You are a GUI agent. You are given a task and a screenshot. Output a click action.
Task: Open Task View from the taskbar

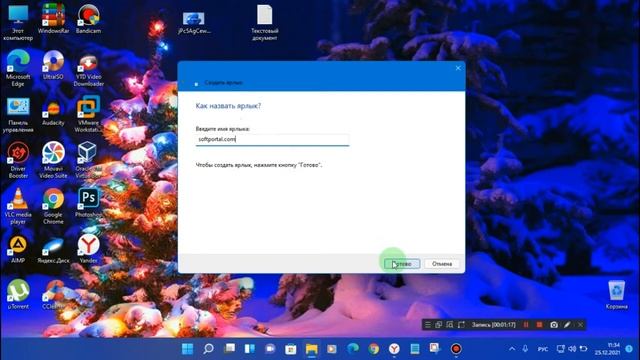[x=229, y=349]
